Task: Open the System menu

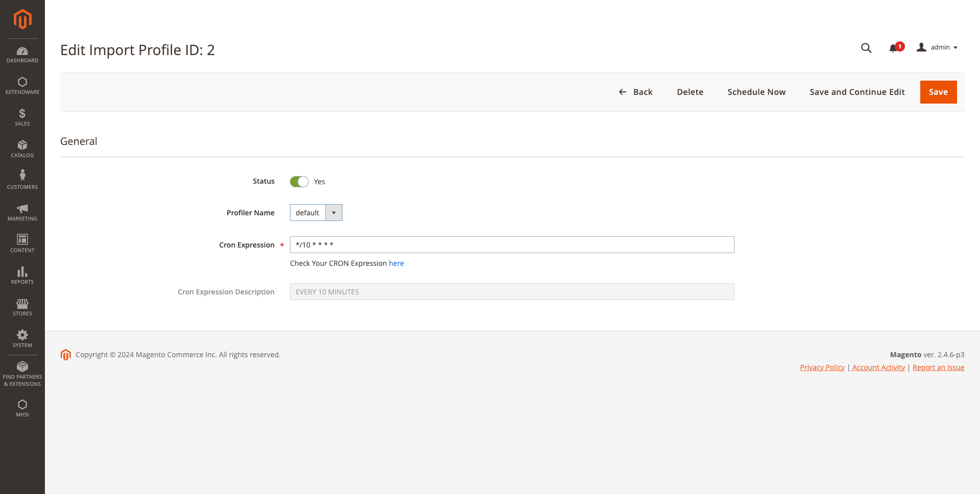Action: (x=22, y=339)
